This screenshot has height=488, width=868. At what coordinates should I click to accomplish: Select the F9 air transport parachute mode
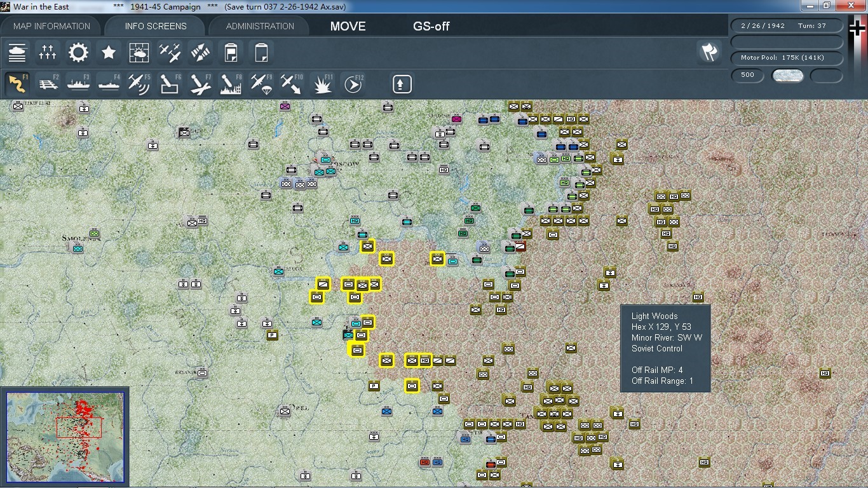(x=261, y=84)
